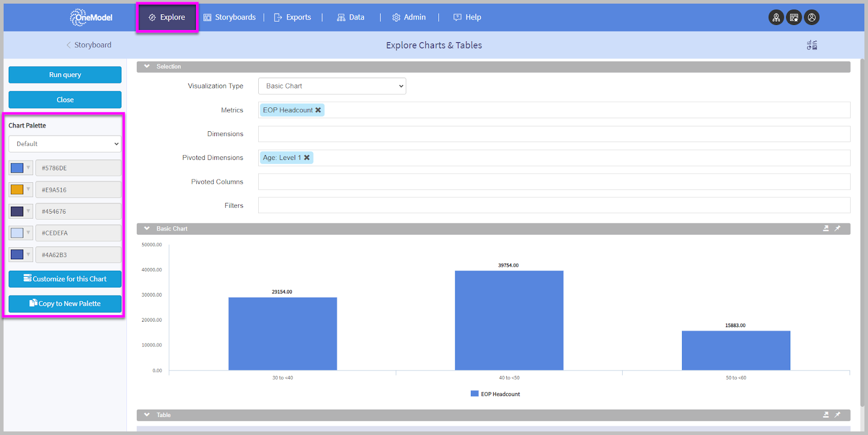
Task: Click Copy to New Palette button
Action: click(65, 304)
